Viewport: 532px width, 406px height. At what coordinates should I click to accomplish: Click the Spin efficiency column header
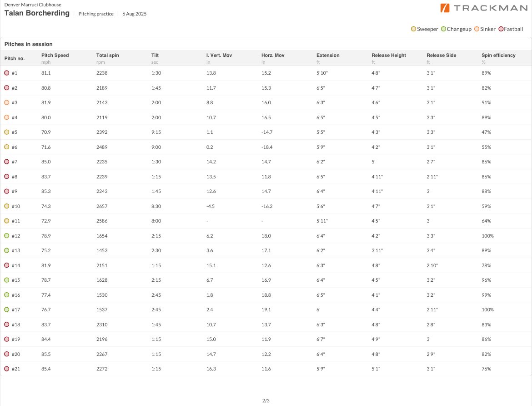498,55
